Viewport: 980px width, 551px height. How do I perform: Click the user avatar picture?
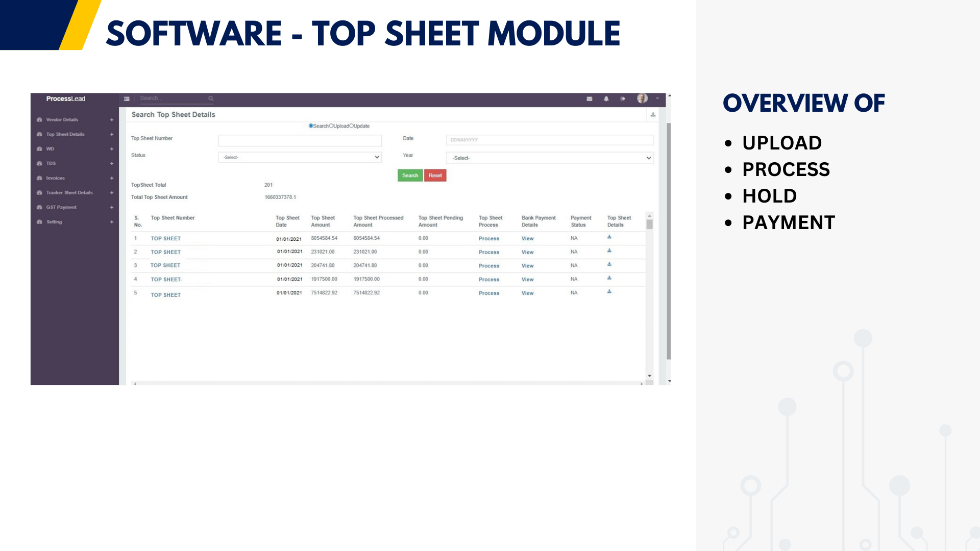[642, 98]
